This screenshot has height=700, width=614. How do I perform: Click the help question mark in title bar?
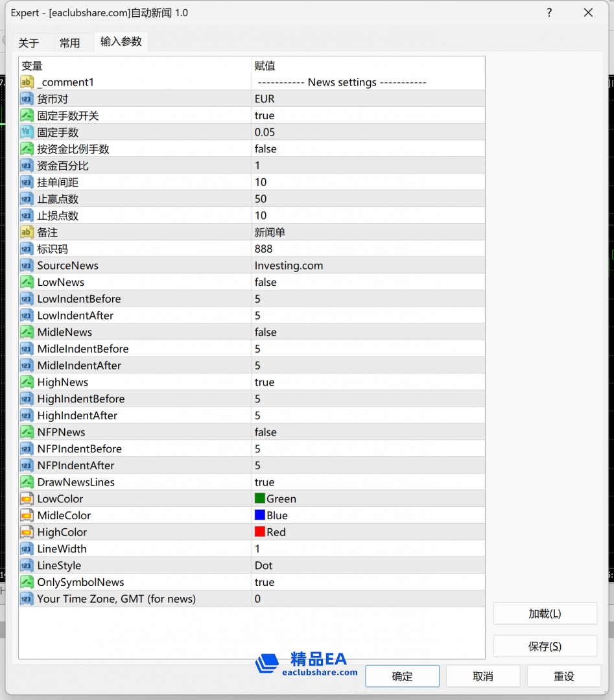pyautogui.click(x=549, y=13)
